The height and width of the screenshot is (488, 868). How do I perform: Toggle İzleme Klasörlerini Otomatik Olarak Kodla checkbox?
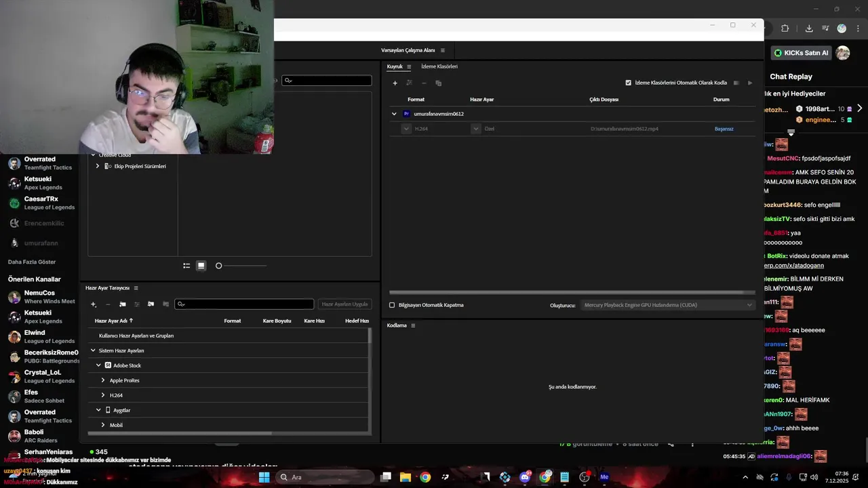point(628,83)
